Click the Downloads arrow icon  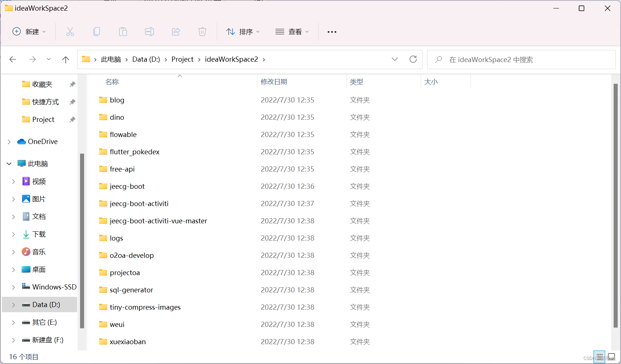click(26, 234)
